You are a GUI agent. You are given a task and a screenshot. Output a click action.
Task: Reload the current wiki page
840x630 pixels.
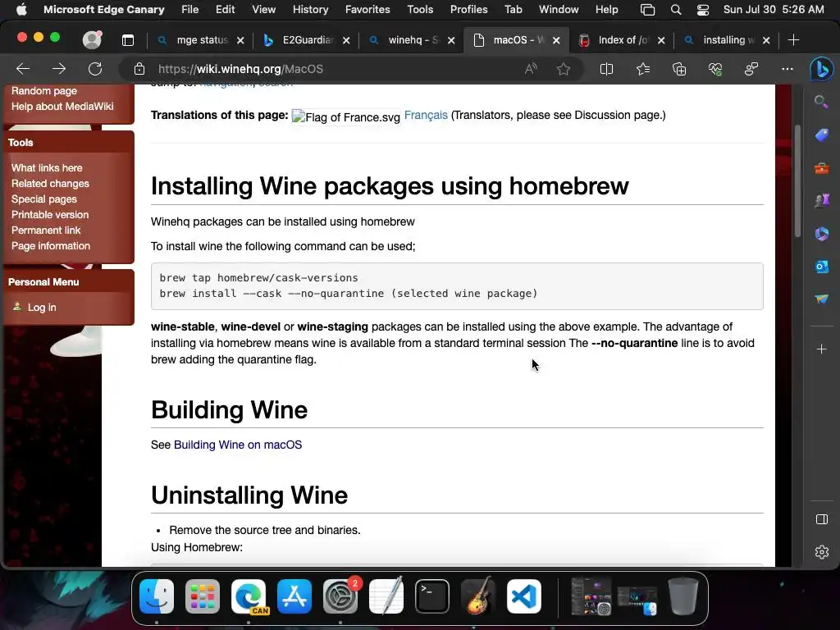tap(95, 69)
